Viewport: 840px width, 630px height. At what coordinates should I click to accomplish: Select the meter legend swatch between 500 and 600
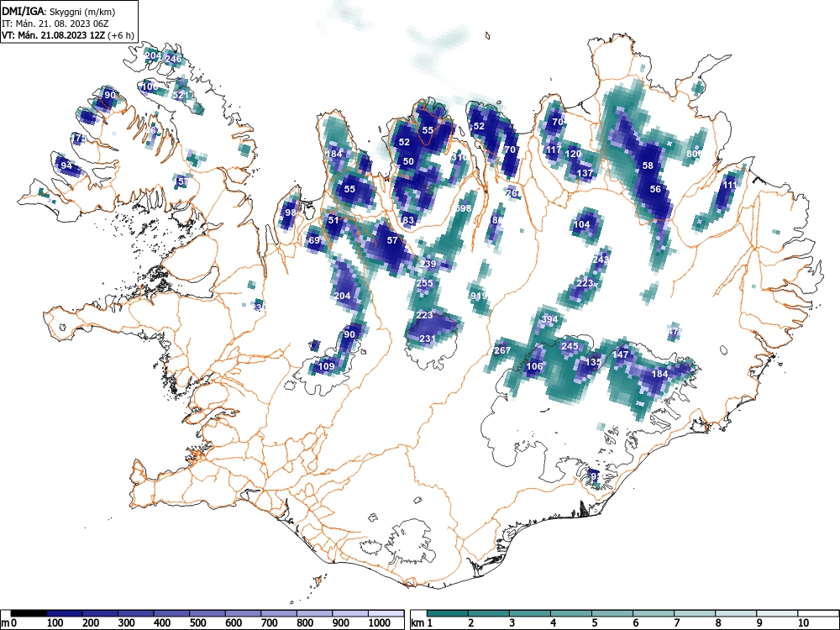pyautogui.click(x=207, y=613)
